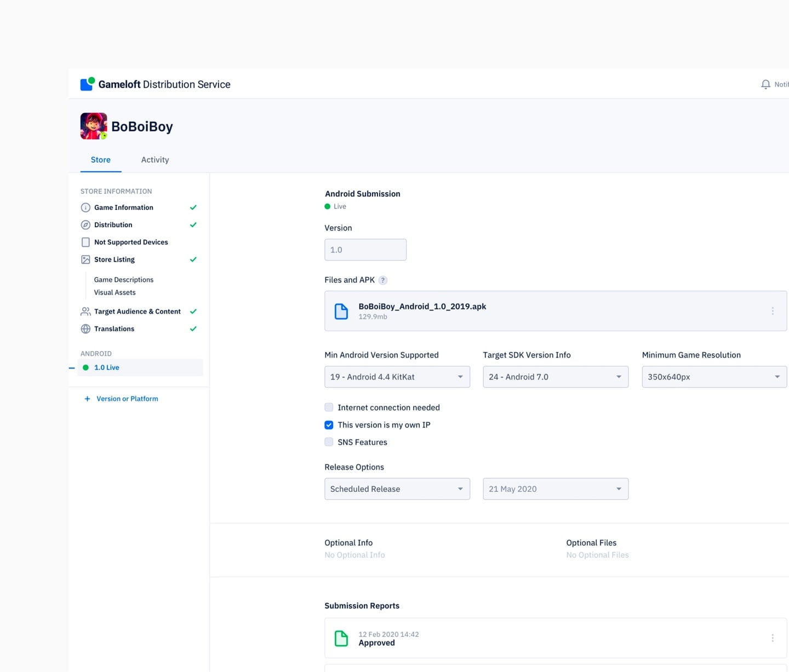
Task: Expand Target SDK Version Info dropdown
Action: click(556, 377)
